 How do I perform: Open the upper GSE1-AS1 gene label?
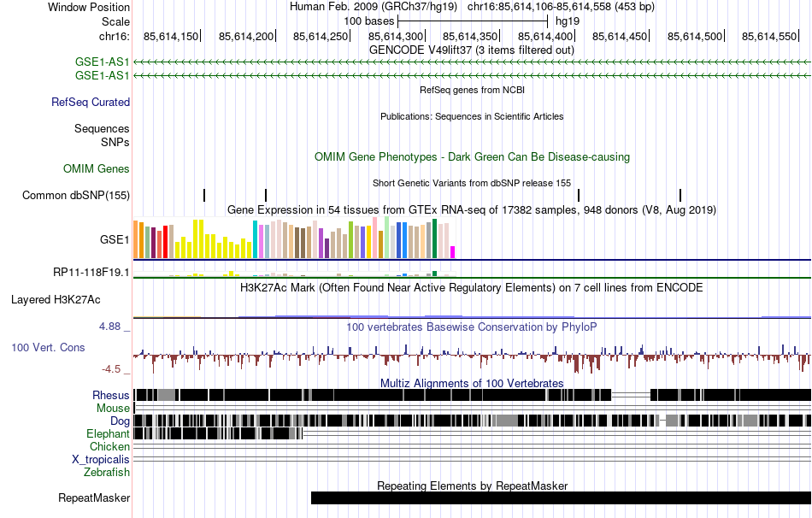point(102,62)
